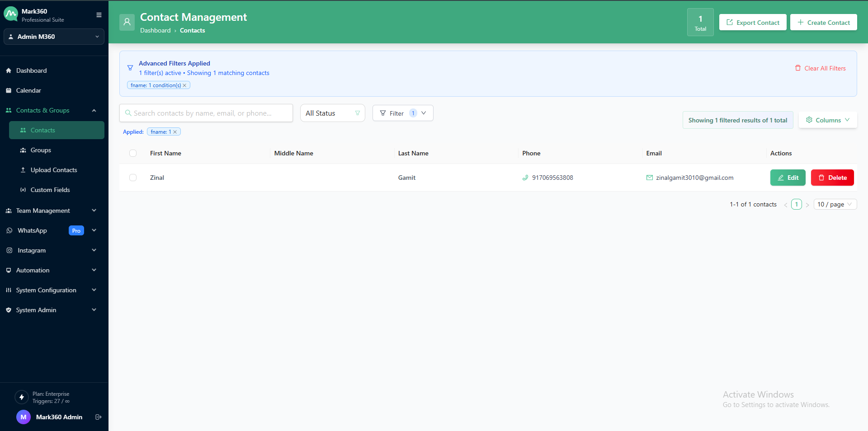Click the Mark360 logo icon
The image size is (868, 431).
[11, 14]
